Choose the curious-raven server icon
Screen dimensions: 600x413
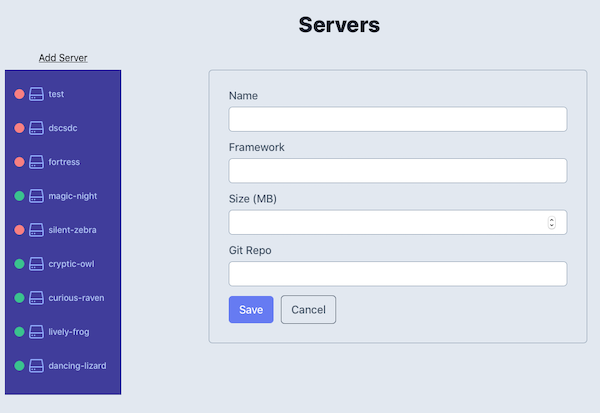point(36,298)
